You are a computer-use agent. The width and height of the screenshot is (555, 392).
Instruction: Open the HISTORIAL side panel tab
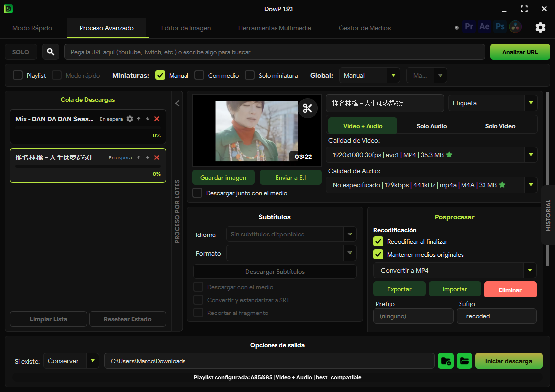548,215
